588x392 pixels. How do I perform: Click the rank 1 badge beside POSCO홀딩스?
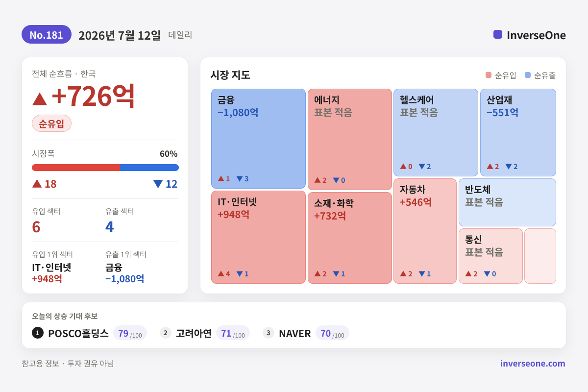point(38,333)
